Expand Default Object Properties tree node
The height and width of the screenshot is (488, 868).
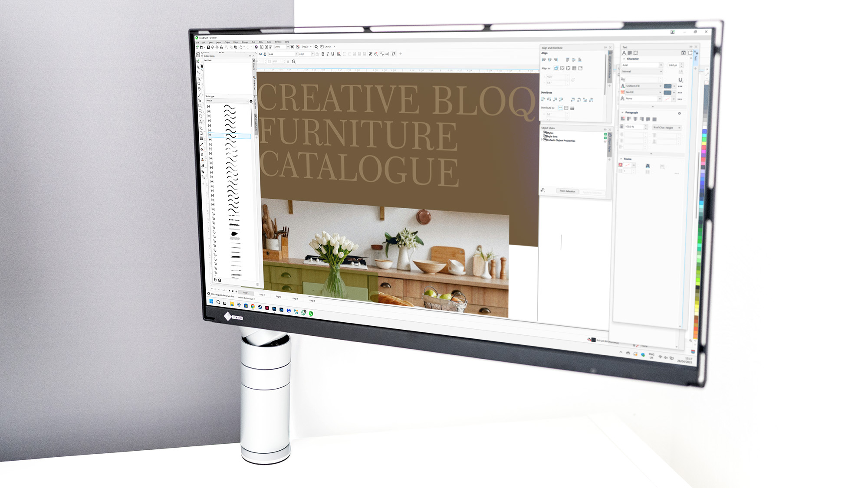point(542,140)
